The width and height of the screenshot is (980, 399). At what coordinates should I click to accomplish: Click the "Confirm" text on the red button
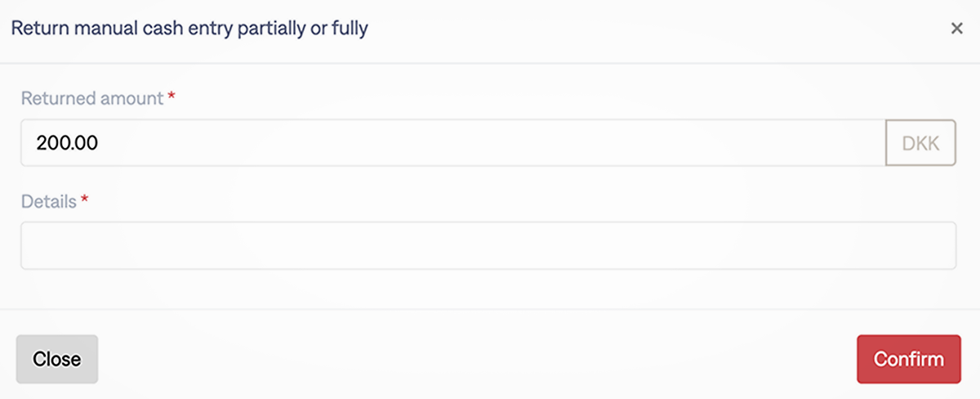pos(908,359)
